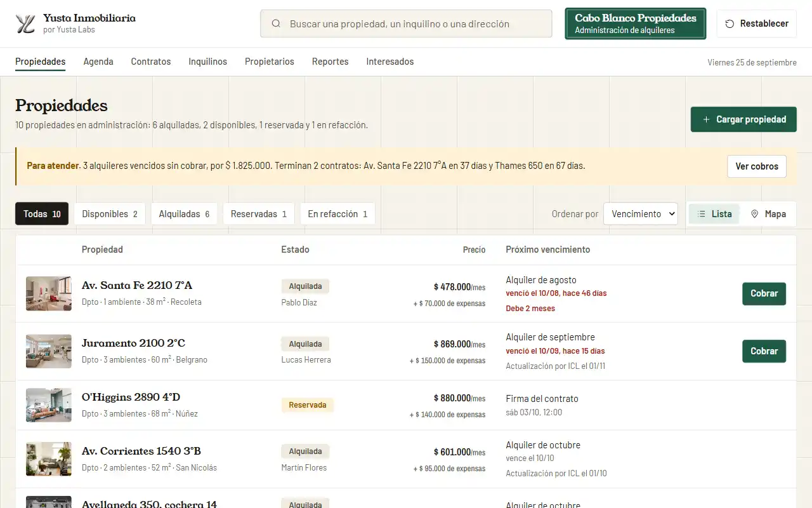
Task: Open the Contratos tab
Action: click(x=151, y=62)
